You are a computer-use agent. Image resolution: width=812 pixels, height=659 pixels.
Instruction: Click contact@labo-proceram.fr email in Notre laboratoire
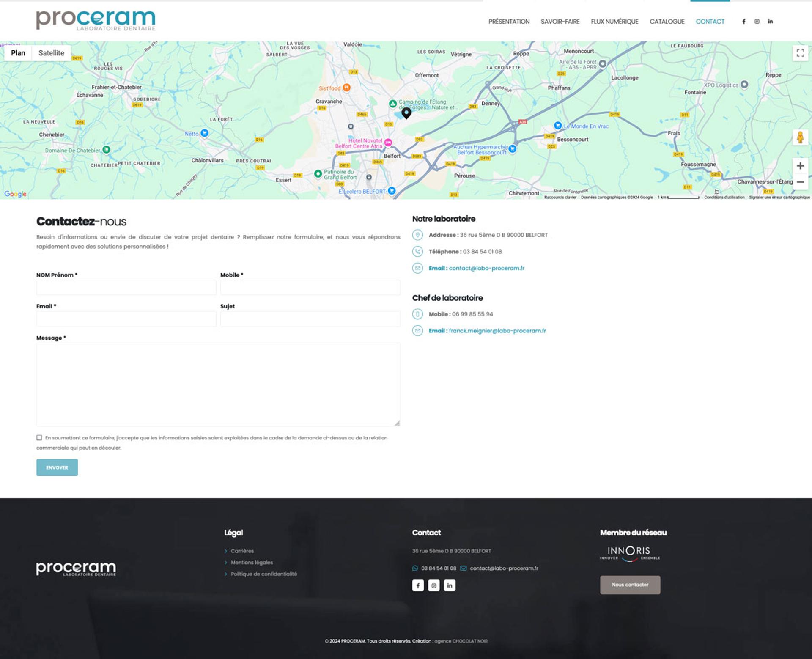pyautogui.click(x=486, y=268)
